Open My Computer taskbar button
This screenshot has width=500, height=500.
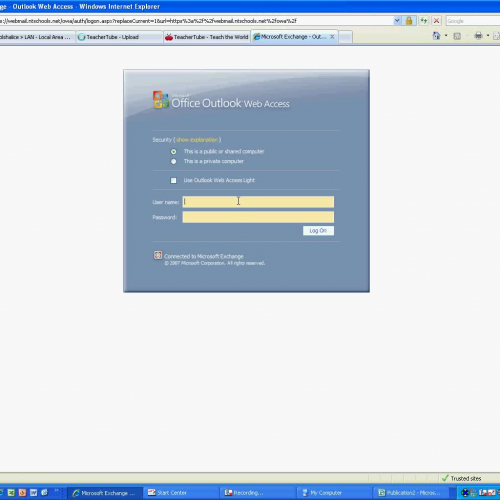[x=334, y=493]
